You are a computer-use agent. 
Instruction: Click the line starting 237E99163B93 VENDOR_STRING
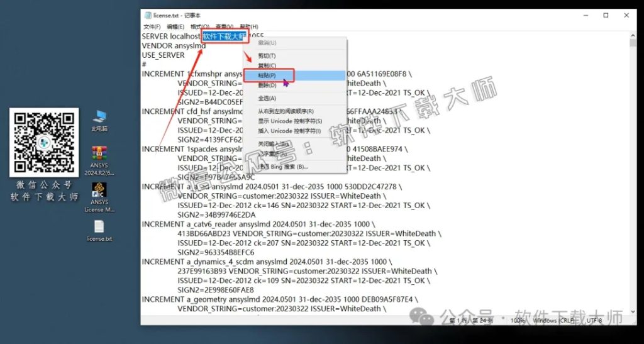click(x=307, y=271)
